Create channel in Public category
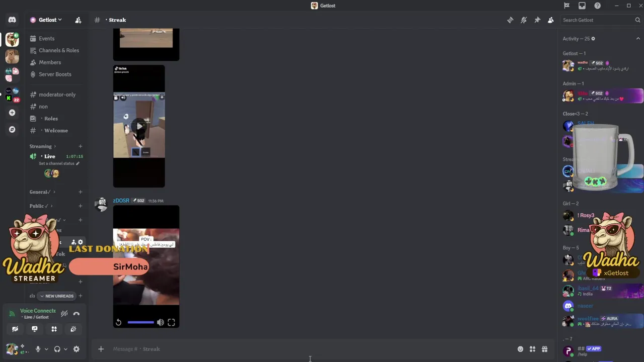Viewport: 644px width, 362px height. tap(80, 206)
